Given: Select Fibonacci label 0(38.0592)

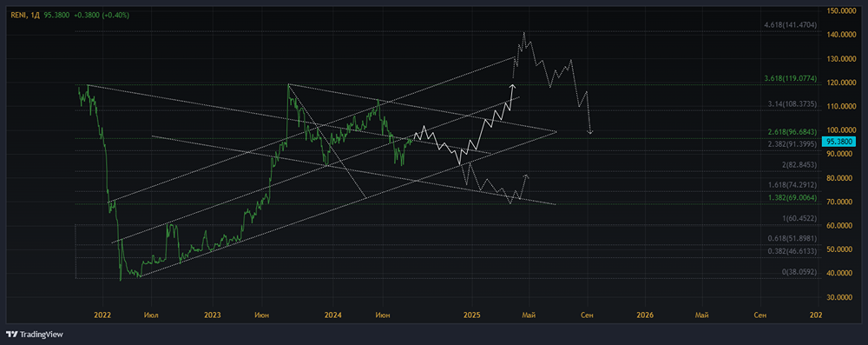Looking at the screenshot, I should [x=799, y=272].
